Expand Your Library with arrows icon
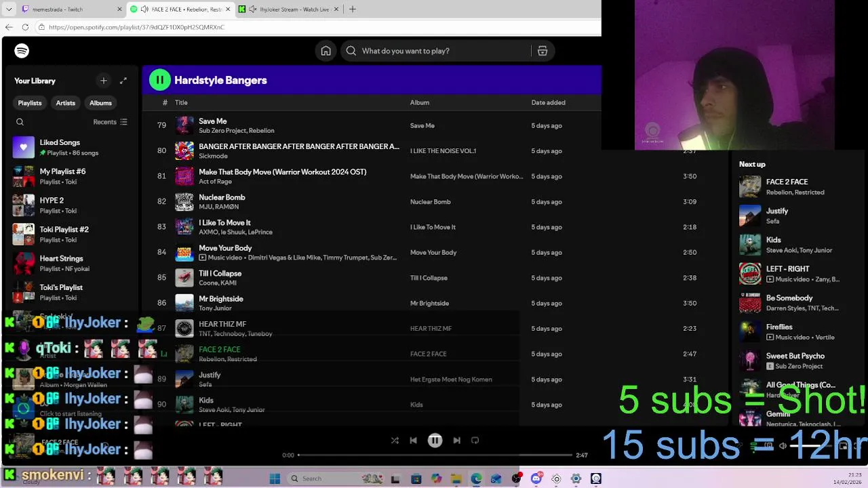The image size is (868, 488). pos(123,81)
